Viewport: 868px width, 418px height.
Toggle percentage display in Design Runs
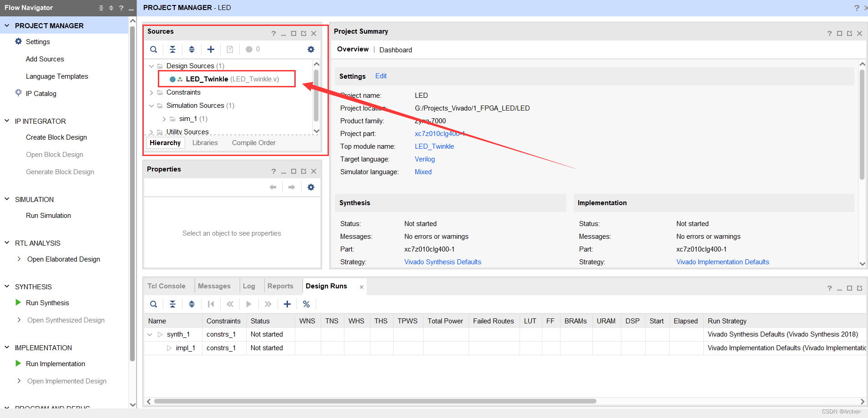point(306,304)
